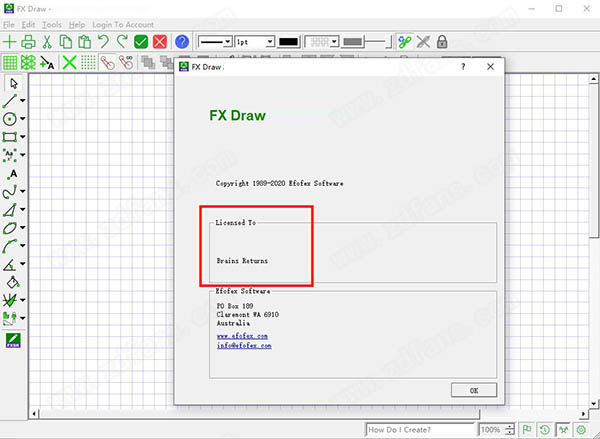Select the freehand curve tool
This screenshot has height=439, width=600.
point(10,191)
